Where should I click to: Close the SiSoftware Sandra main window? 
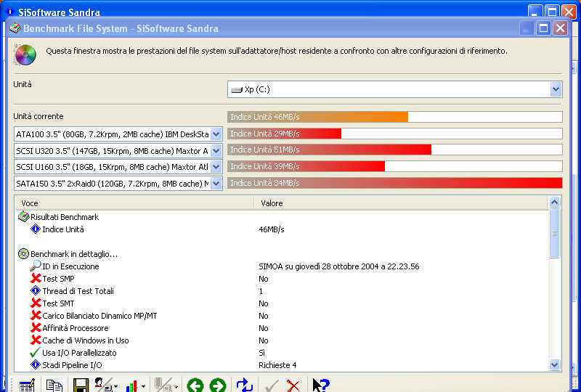click(x=569, y=12)
